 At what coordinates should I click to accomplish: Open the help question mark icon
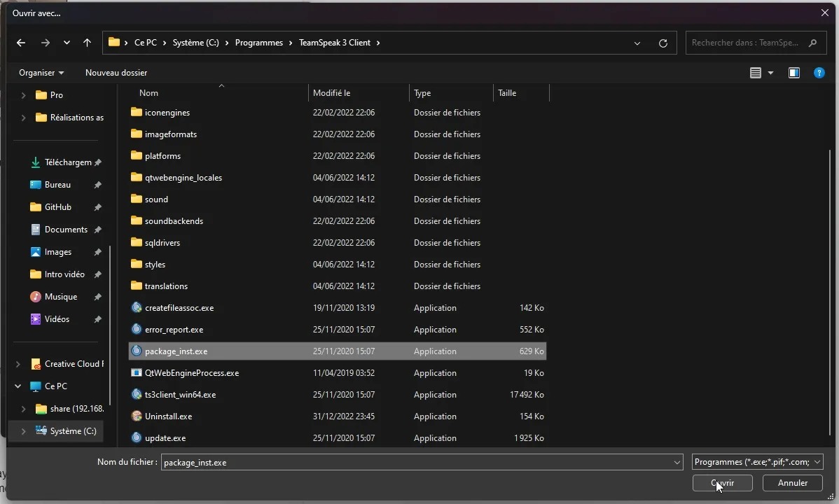[x=819, y=73]
